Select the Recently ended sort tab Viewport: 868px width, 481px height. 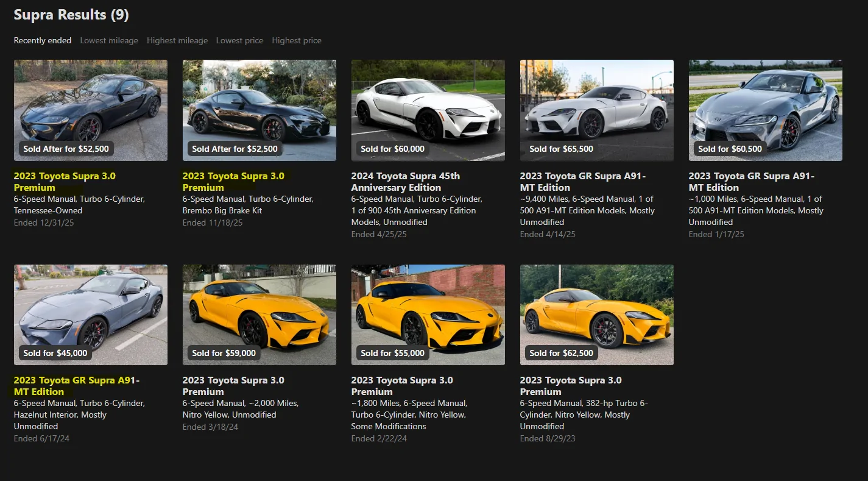[x=43, y=40]
